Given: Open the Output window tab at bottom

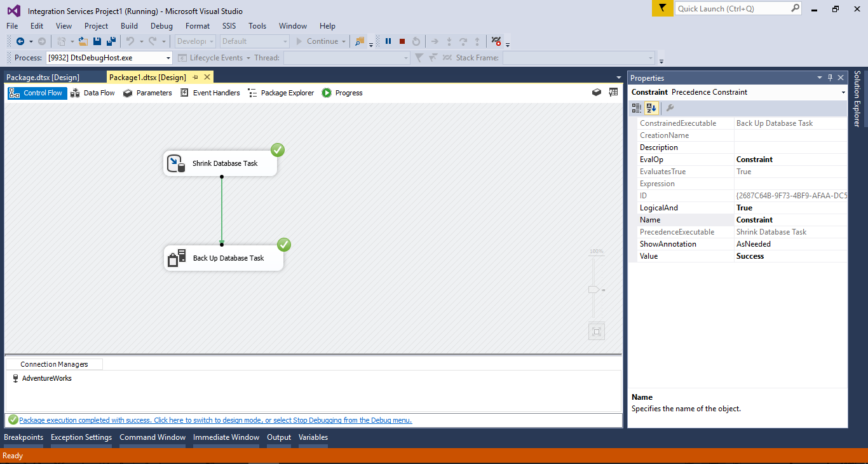Looking at the screenshot, I should pyautogui.click(x=278, y=437).
